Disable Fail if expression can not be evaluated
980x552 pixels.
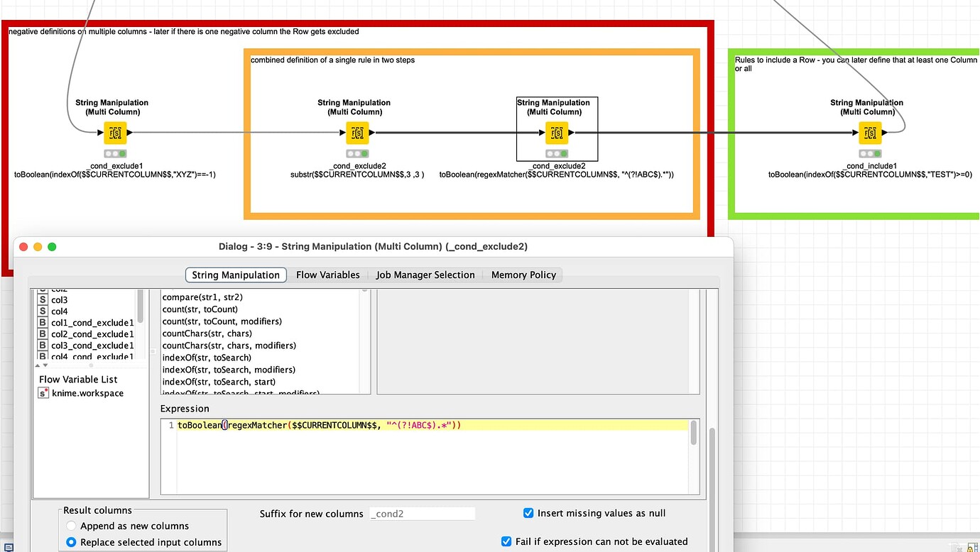tap(506, 541)
